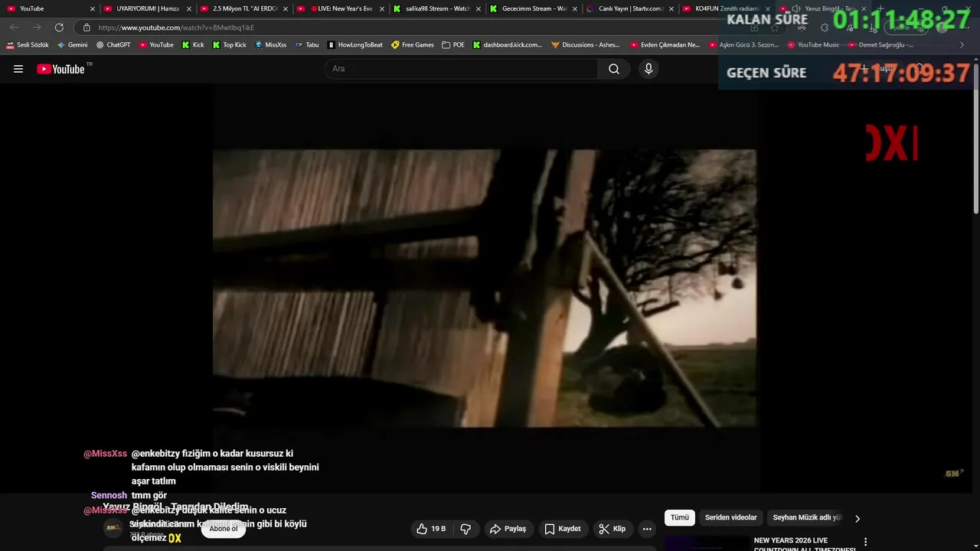The width and height of the screenshot is (980, 551).
Task: Open channel avatar next to Abone ol
Action: (113, 528)
